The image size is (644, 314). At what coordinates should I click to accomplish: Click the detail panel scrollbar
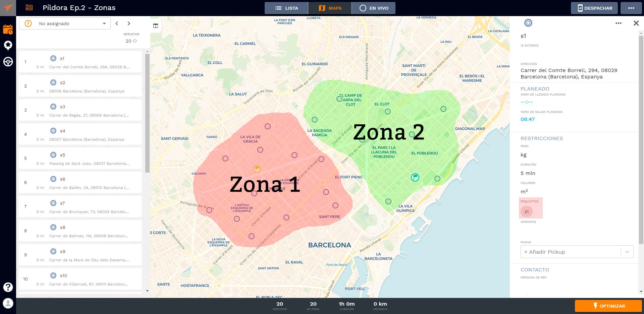[x=641, y=139]
